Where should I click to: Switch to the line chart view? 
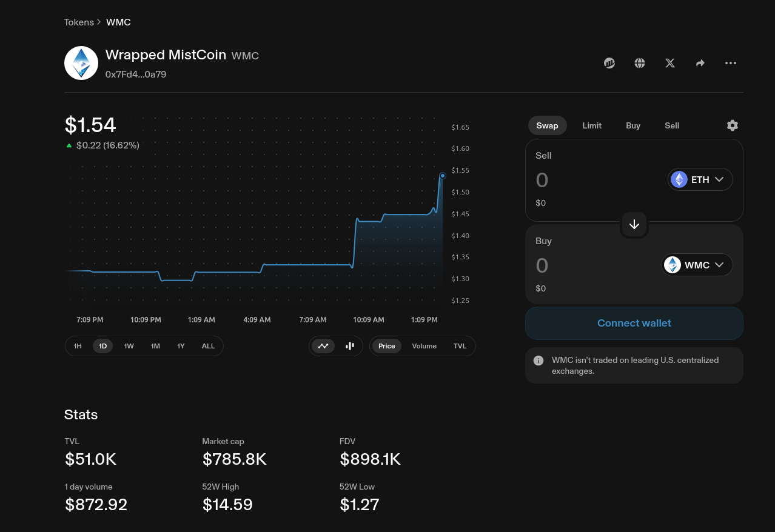click(323, 345)
